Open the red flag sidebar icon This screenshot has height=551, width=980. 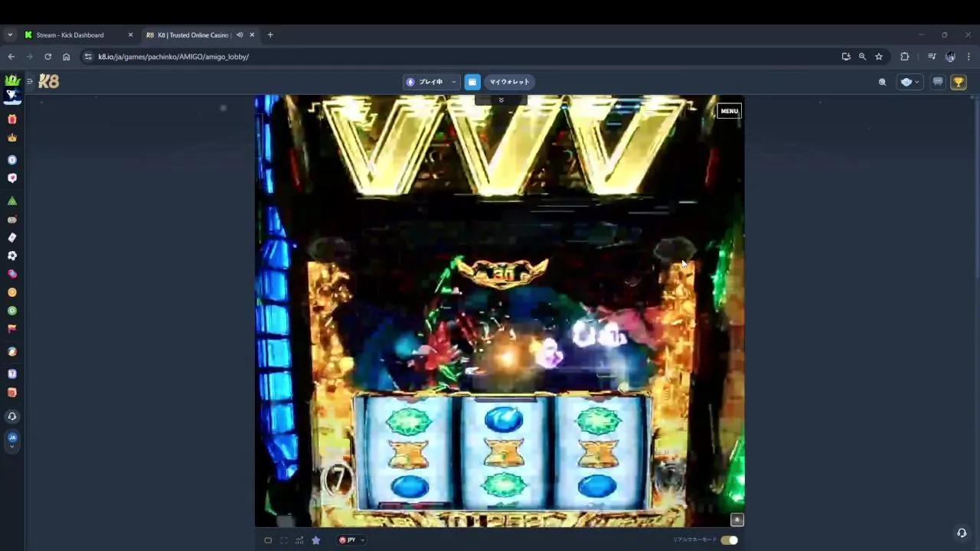pyautogui.click(x=11, y=328)
